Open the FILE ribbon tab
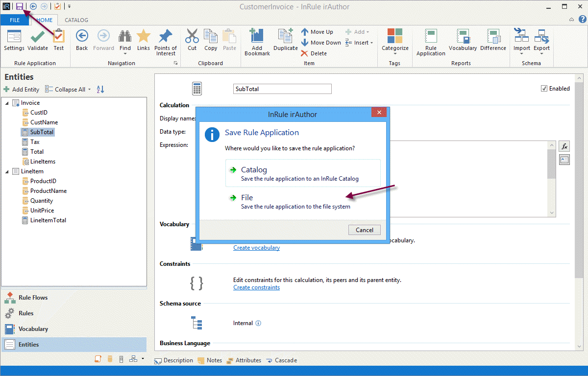The height and width of the screenshot is (376, 588). pyautogui.click(x=15, y=20)
